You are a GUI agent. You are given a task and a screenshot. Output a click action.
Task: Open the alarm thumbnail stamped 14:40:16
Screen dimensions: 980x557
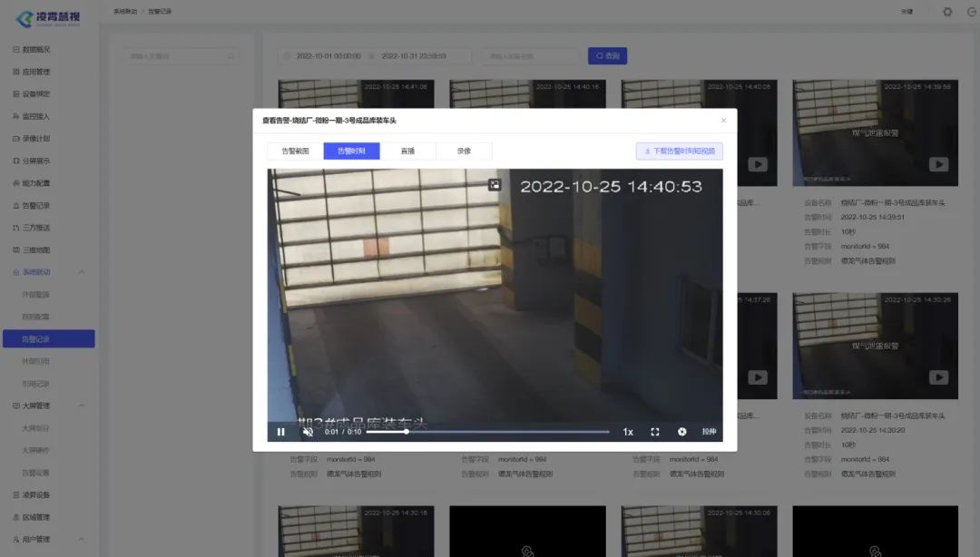click(527, 93)
